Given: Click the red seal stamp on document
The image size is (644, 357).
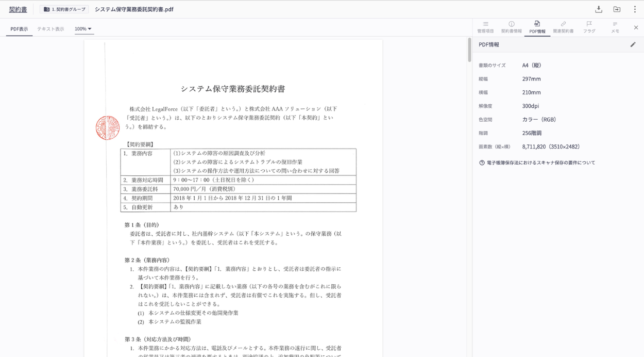Looking at the screenshot, I should pyautogui.click(x=108, y=128).
